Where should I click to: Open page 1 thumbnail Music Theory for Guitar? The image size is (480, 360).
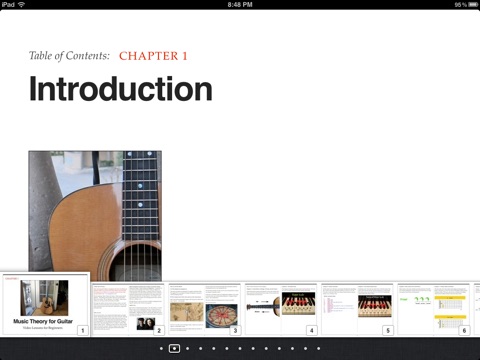coord(45,305)
